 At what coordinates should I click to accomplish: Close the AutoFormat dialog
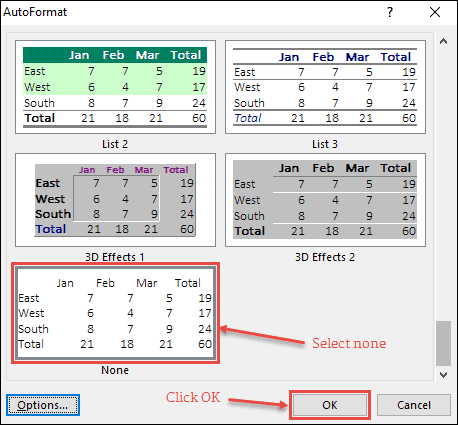(x=435, y=12)
